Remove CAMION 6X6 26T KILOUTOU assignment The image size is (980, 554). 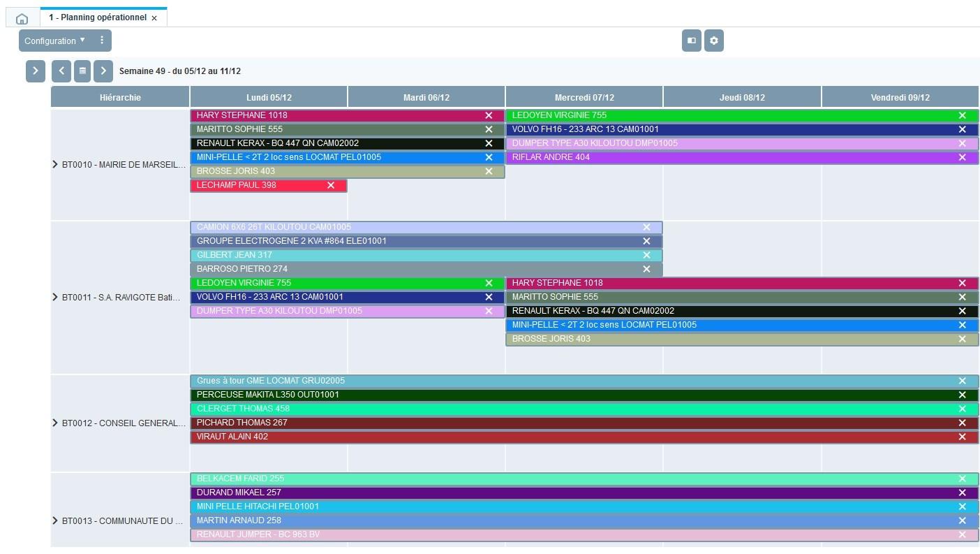pos(646,227)
